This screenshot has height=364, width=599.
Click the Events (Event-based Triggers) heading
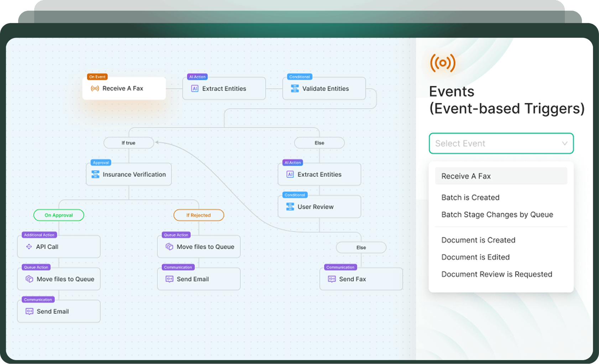tap(507, 100)
